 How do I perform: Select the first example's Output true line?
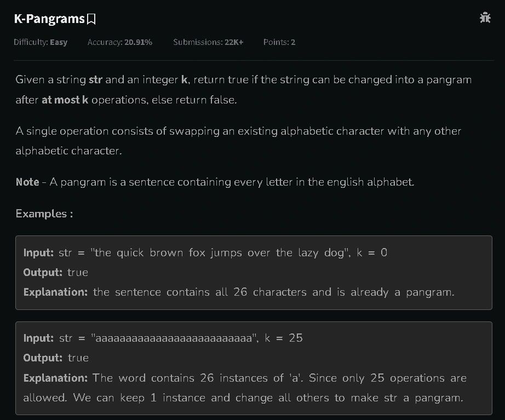56,273
